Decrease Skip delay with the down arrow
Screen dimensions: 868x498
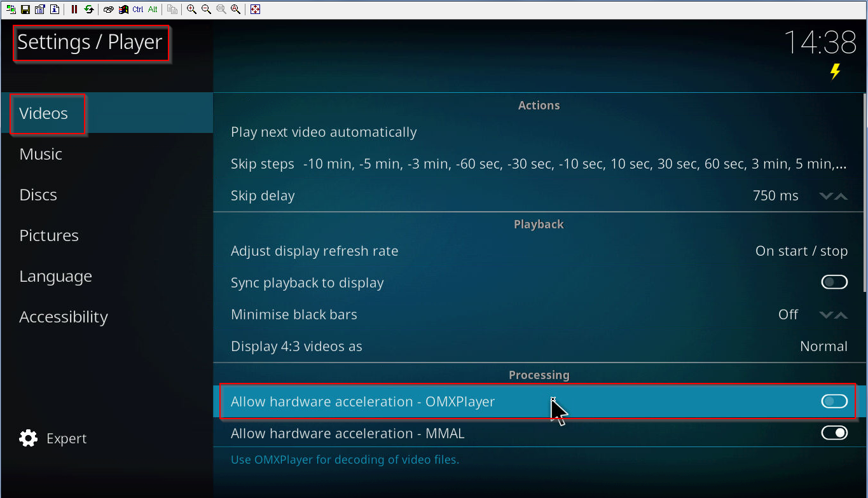coord(826,196)
